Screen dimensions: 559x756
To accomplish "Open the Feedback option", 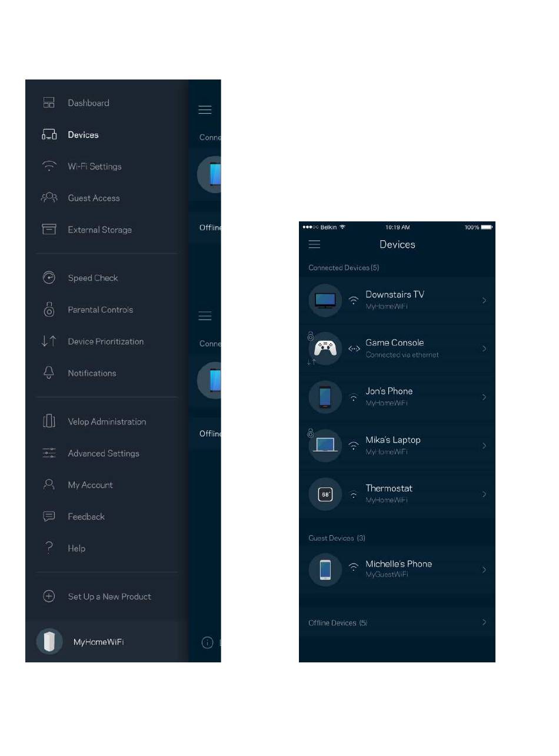I will tap(86, 517).
